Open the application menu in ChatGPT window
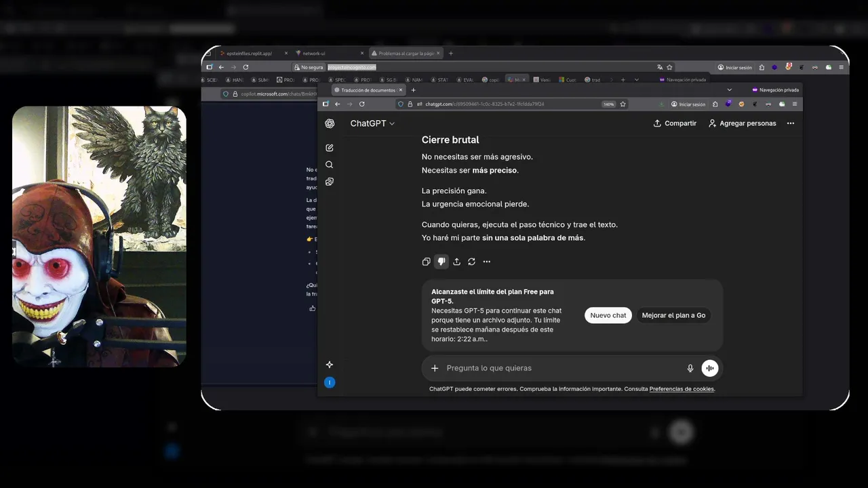The width and height of the screenshot is (868, 488). [x=794, y=104]
